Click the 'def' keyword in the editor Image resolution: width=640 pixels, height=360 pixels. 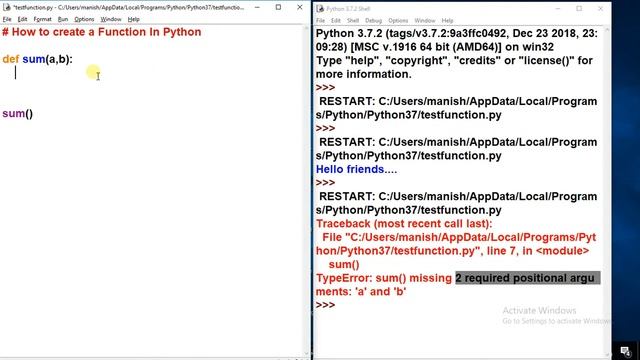tap(11, 59)
